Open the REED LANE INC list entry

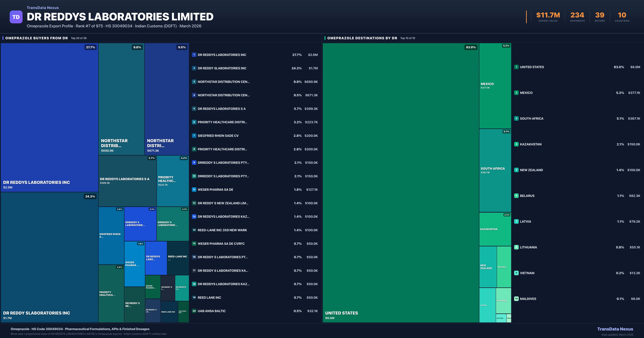pyautogui.click(x=209, y=297)
